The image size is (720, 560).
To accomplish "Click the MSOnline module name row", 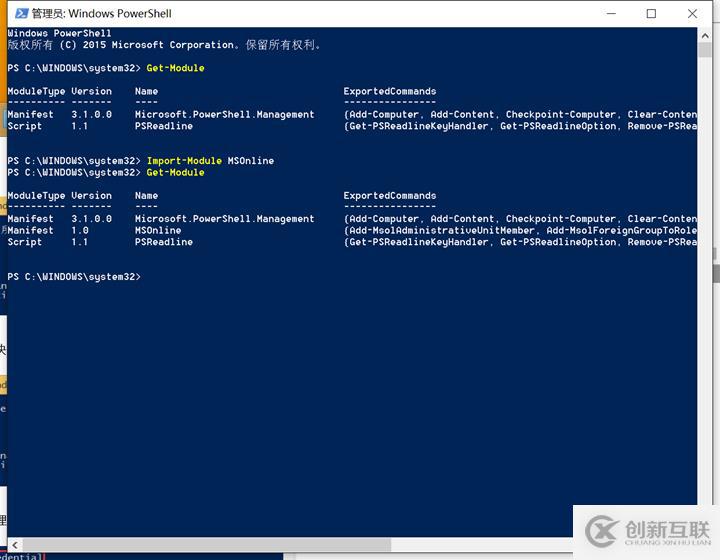I will point(352,230).
